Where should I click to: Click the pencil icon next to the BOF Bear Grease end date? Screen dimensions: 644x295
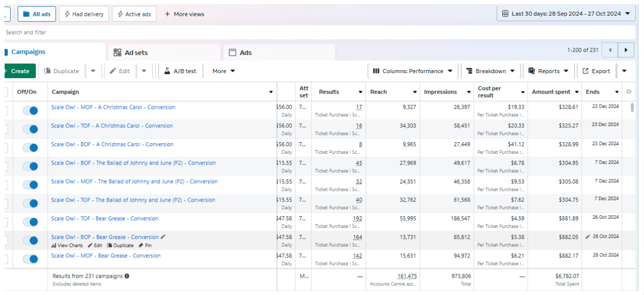tap(588, 237)
